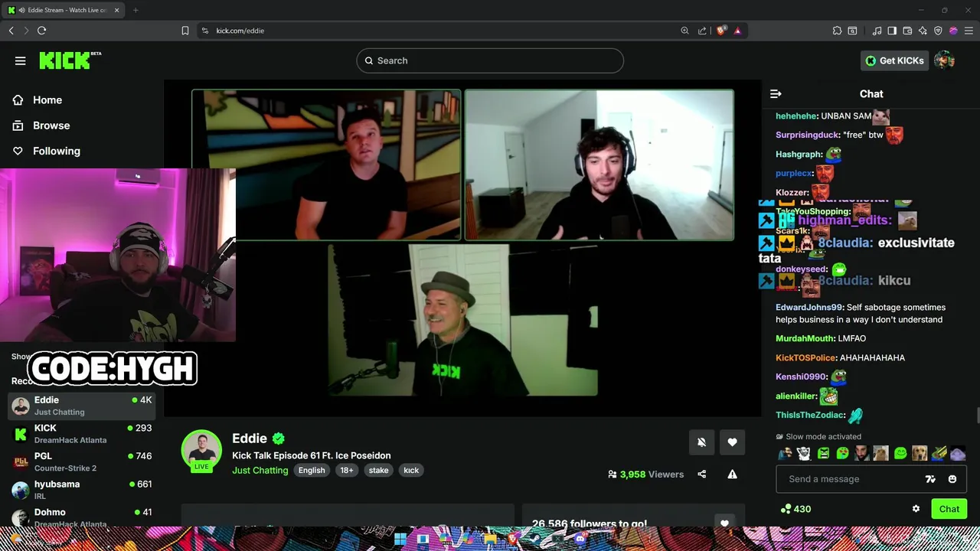Viewport: 980px width, 551px height.
Task: Open Discord from the taskbar
Action: click(580, 540)
